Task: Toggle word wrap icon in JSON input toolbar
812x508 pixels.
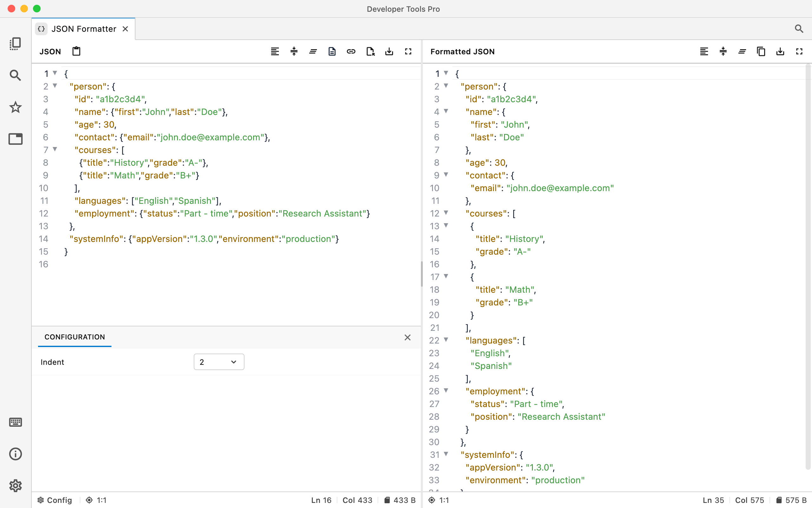Action: pos(313,51)
